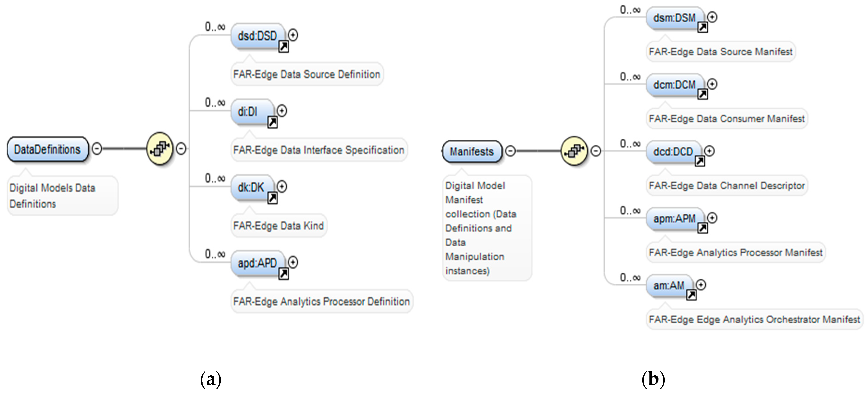Expand the dsd:DSD element

click(x=293, y=35)
